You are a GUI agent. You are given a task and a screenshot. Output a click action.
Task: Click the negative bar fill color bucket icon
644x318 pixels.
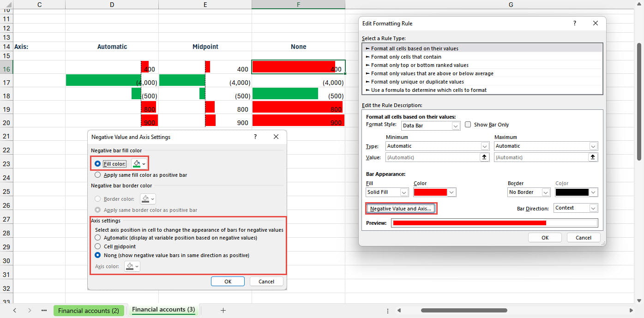(137, 164)
